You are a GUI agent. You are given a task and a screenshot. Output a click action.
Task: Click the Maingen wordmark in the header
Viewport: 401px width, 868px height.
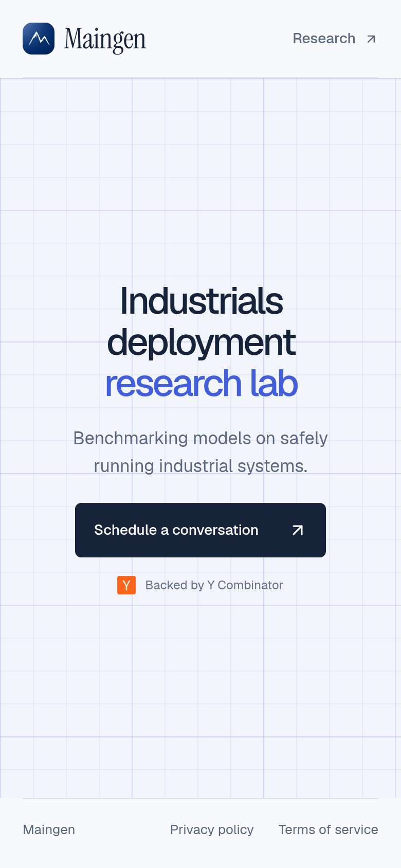[x=105, y=40]
